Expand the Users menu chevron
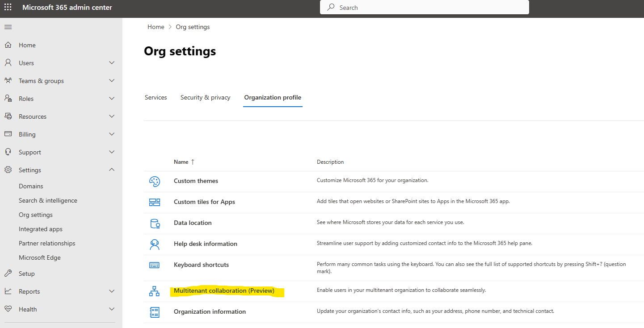This screenshot has height=328, width=644. [112, 63]
